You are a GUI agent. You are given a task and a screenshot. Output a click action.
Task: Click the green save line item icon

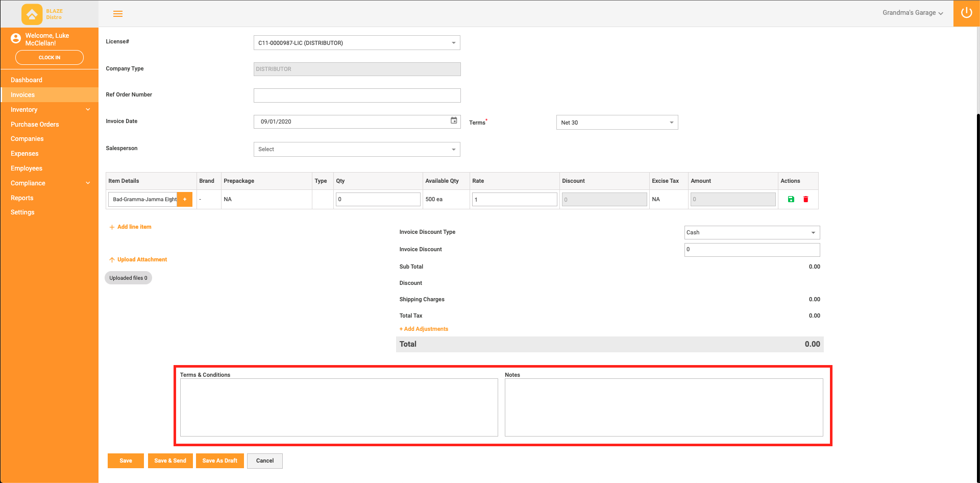(791, 199)
